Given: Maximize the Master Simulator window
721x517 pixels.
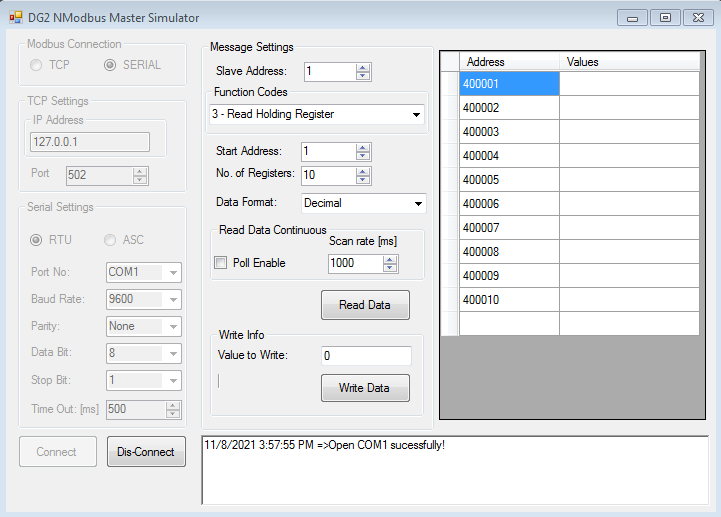Looking at the screenshot, I should tap(665, 18).
